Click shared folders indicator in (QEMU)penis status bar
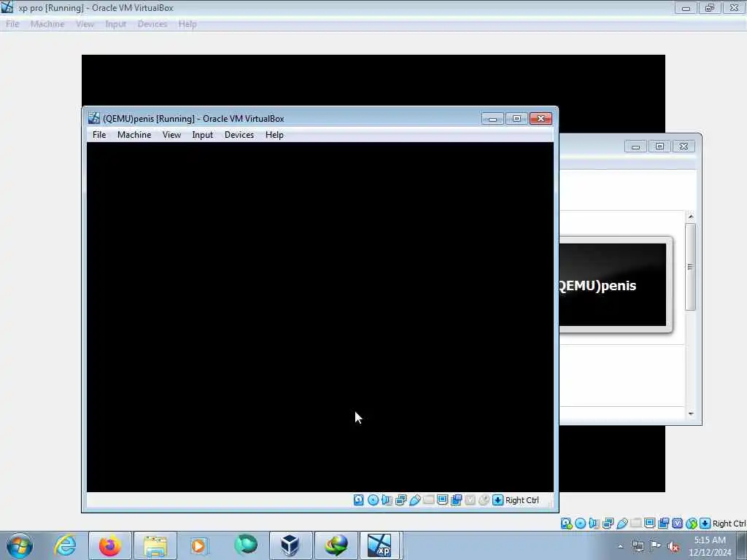The image size is (747, 560). click(429, 499)
